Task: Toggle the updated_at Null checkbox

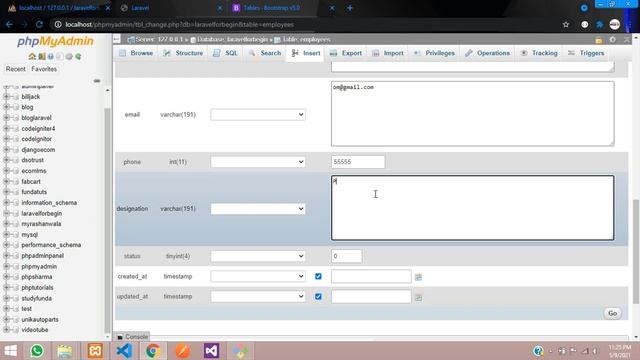Action: click(318, 296)
